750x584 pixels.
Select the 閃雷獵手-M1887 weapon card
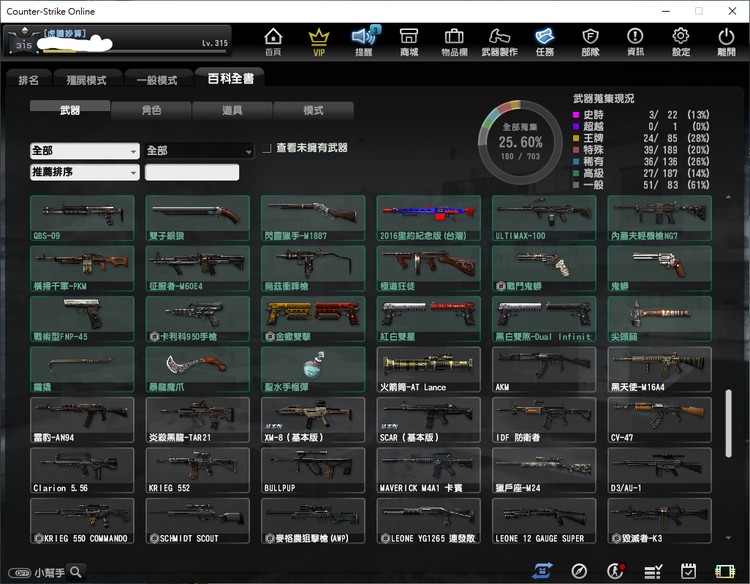coord(313,218)
